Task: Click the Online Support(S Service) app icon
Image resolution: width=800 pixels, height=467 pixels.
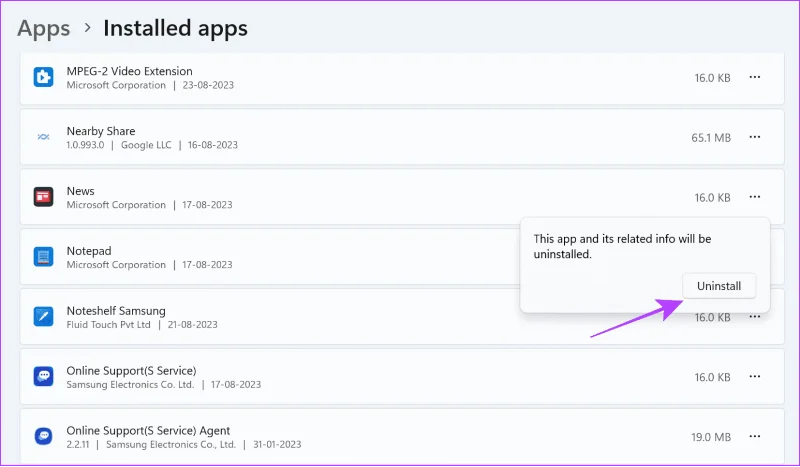Action: coord(43,377)
